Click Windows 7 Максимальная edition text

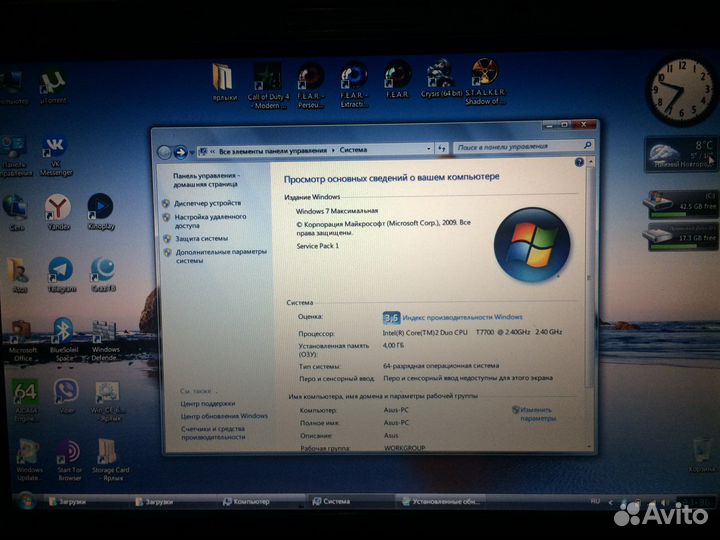click(x=337, y=211)
